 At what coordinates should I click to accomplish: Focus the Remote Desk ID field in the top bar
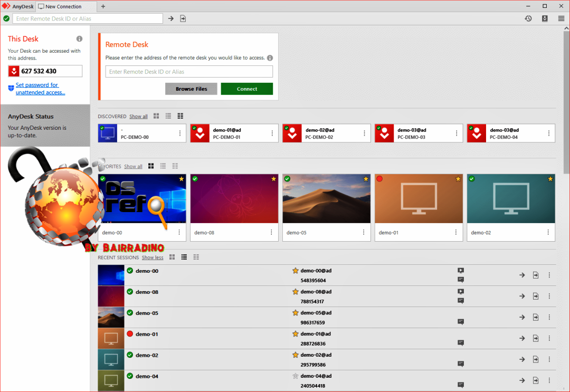click(x=88, y=18)
